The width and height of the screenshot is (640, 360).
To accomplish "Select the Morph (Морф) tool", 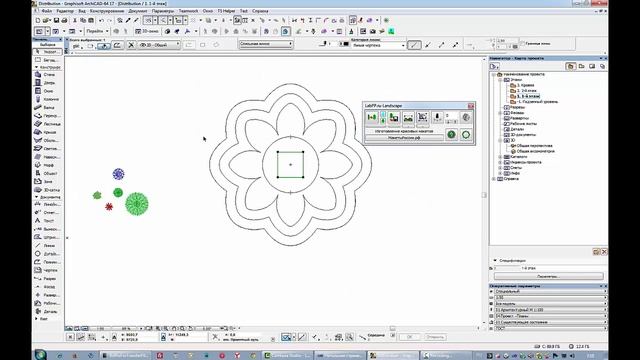I will (x=47, y=165).
